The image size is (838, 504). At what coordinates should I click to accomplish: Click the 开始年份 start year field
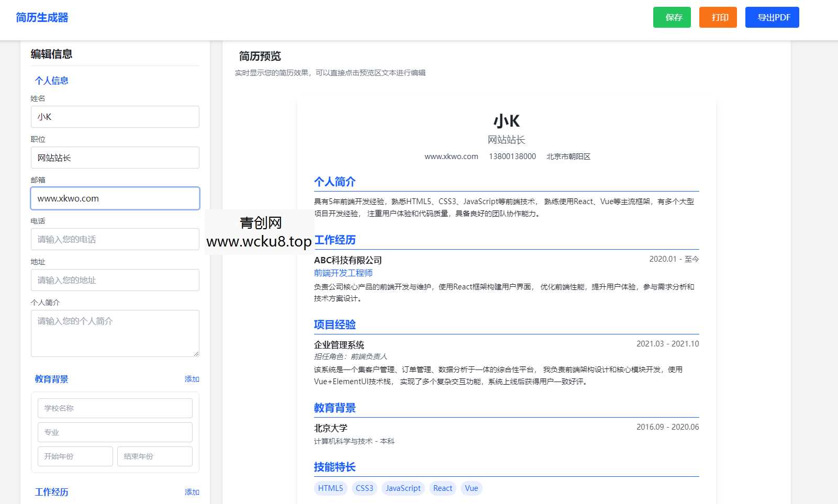click(x=75, y=456)
